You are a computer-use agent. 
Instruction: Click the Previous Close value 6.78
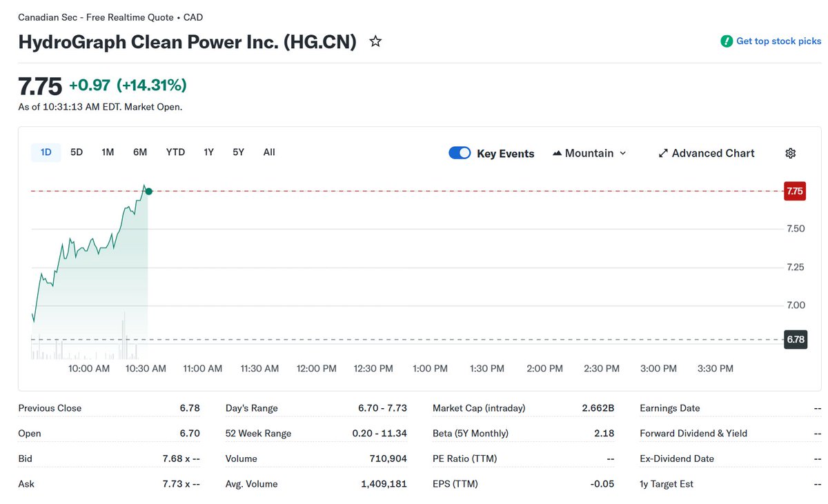click(x=190, y=408)
